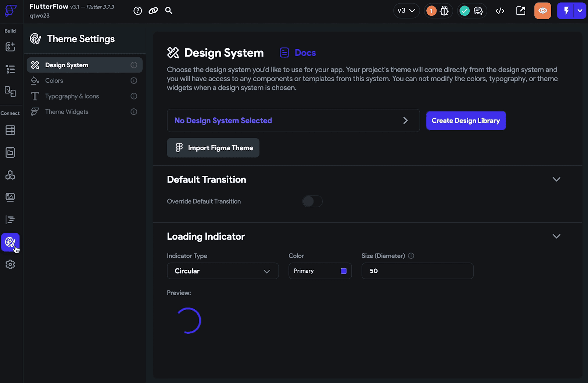This screenshot has width=588, height=383.
Task: Expand run options arrow beside lightning button
Action: (580, 11)
